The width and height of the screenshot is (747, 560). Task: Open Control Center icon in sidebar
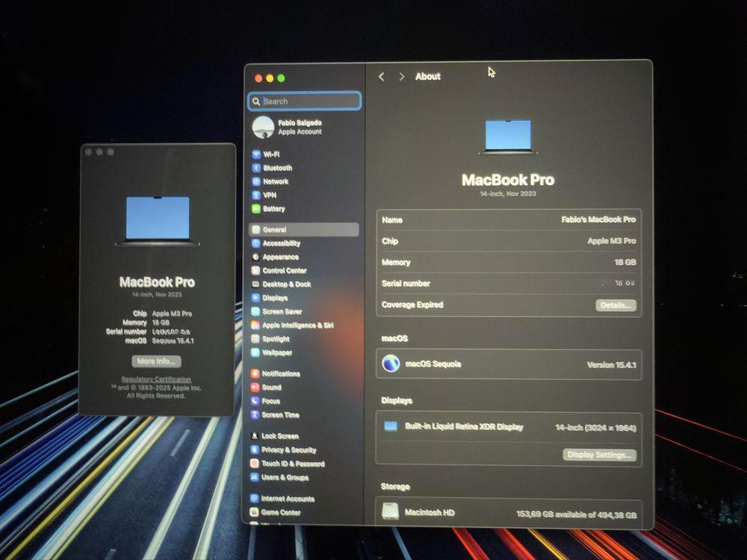click(x=255, y=270)
